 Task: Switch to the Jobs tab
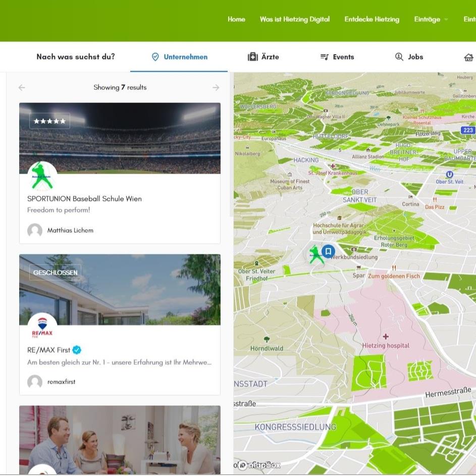pos(408,57)
